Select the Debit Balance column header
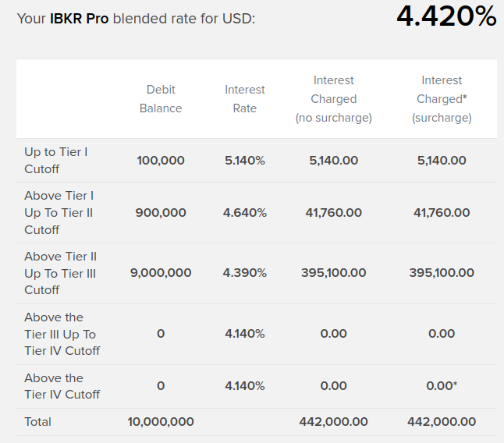 pos(161,99)
